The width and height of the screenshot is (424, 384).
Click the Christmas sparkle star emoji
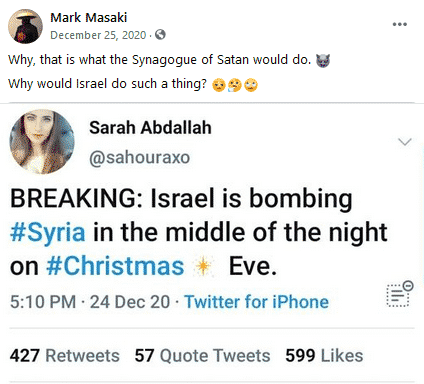203,266
